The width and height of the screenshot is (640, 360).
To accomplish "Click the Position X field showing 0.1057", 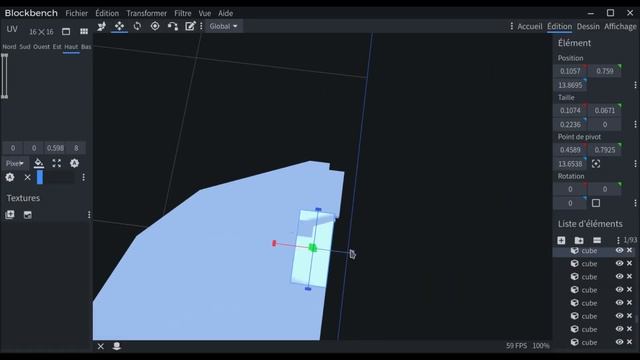I will [570, 71].
